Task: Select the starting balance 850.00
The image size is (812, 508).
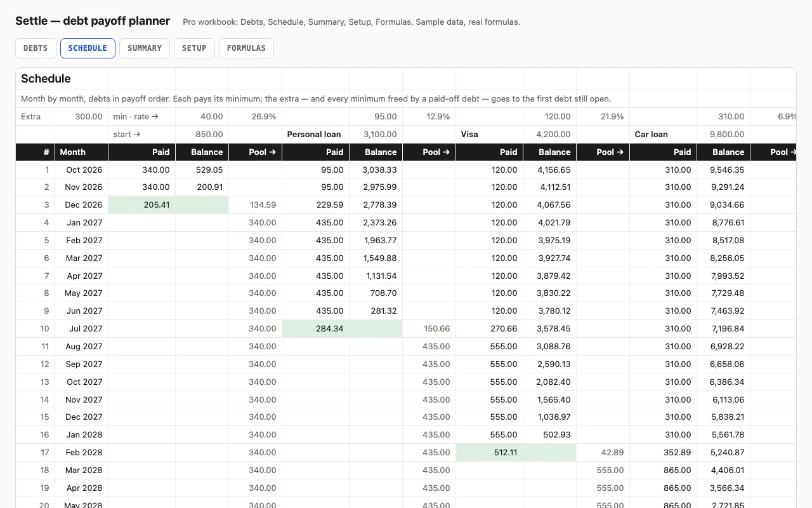Action: tap(202, 135)
